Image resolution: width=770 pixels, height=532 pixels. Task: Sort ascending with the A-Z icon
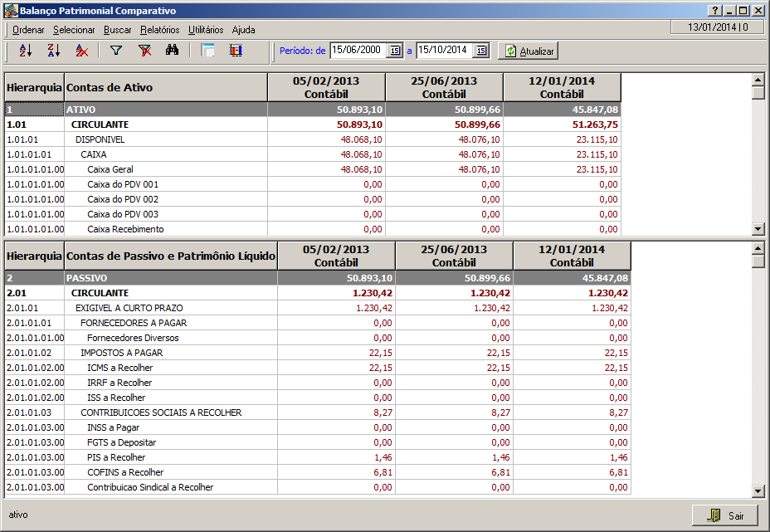point(25,51)
